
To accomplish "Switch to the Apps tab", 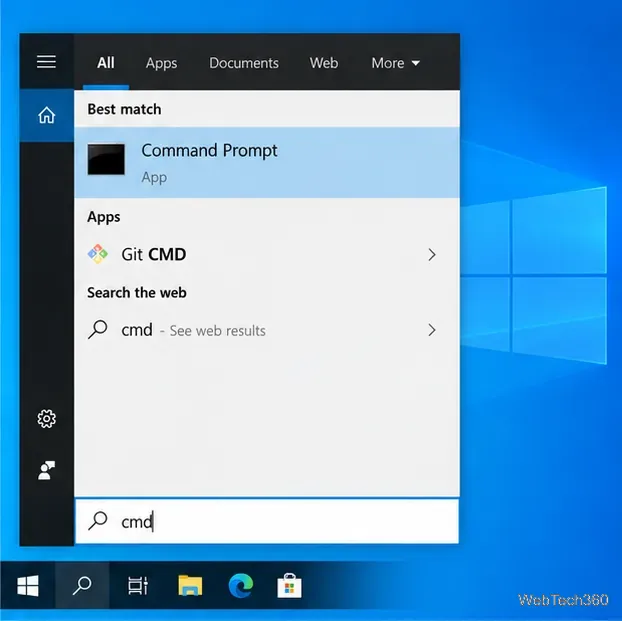I will tap(161, 63).
